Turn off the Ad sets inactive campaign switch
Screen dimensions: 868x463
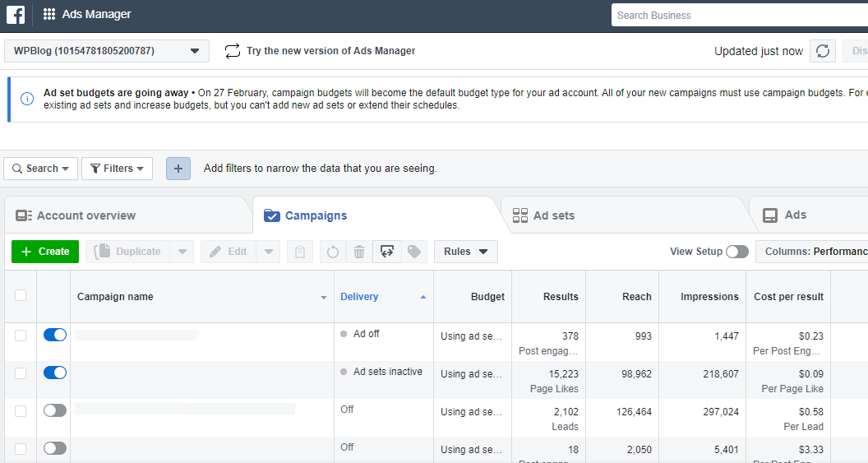pyautogui.click(x=55, y=373)
